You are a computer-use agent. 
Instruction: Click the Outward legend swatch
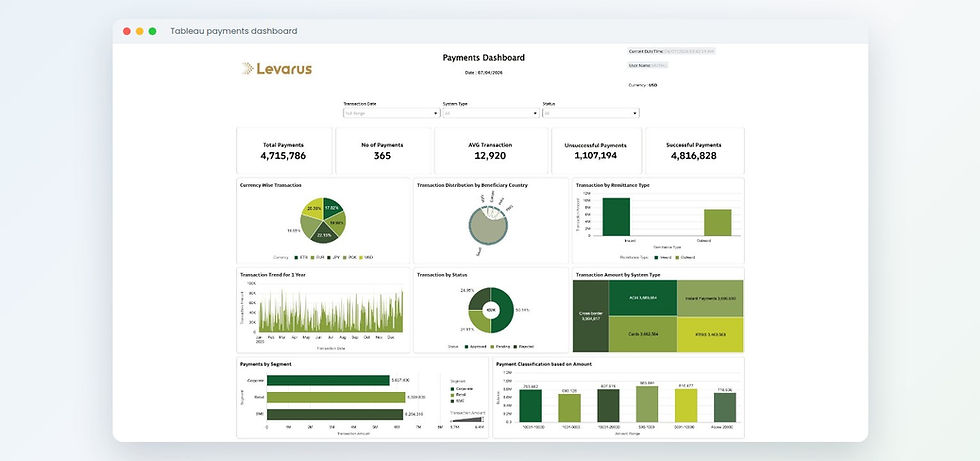678,257
